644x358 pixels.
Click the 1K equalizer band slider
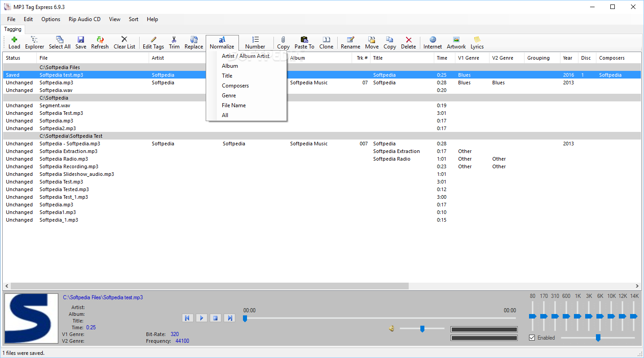(578, 316)
